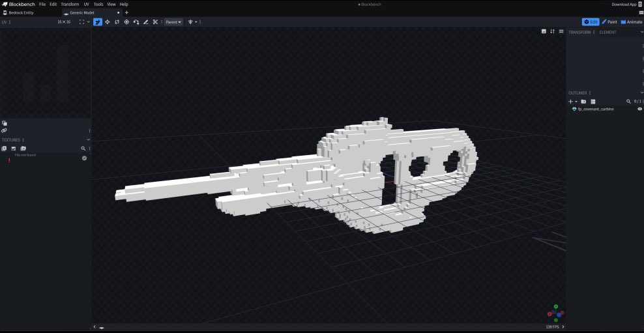The height and width of the screenshot is (333, 644).
Task: Click the Download App link
Action: [x=624, y=5]
